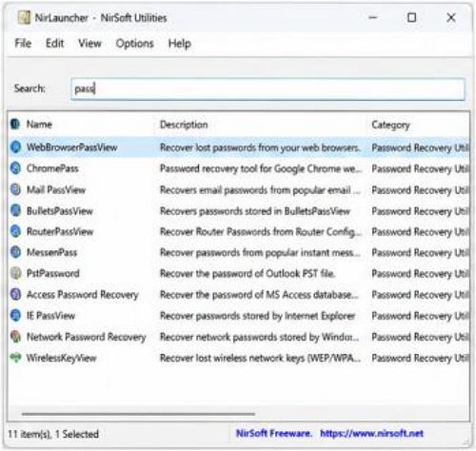Screen dimensions: 476x451
Task: Click the PstPassword row icon
Action: 15,273
